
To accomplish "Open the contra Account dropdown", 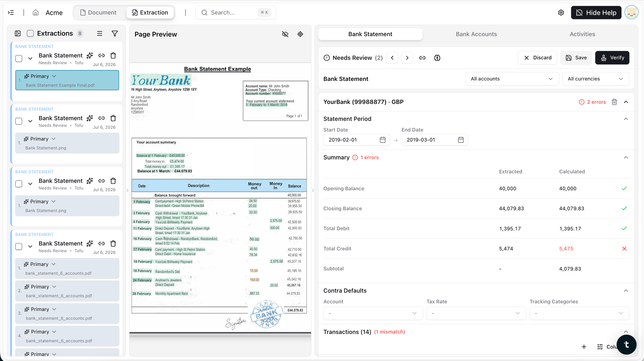I will click(373, 313).
